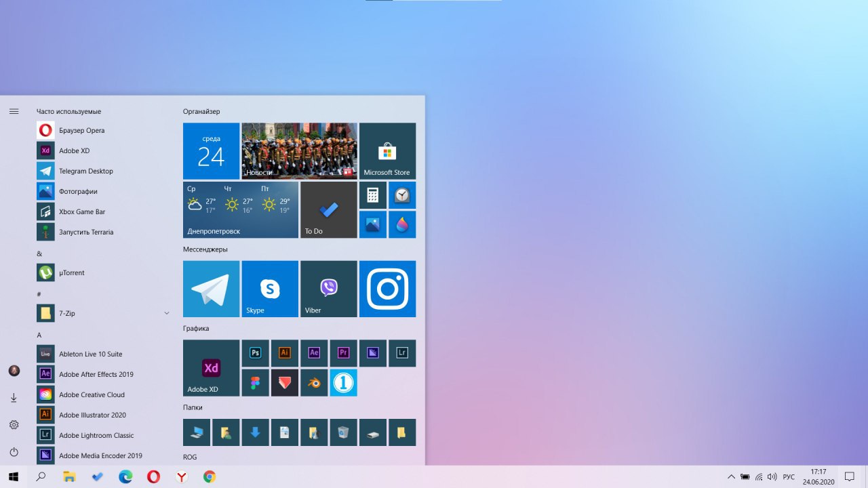Launch the Photoshop (Ps) tile
The height and width of the screenshot is (488, 868).
[x=256, y=353]
